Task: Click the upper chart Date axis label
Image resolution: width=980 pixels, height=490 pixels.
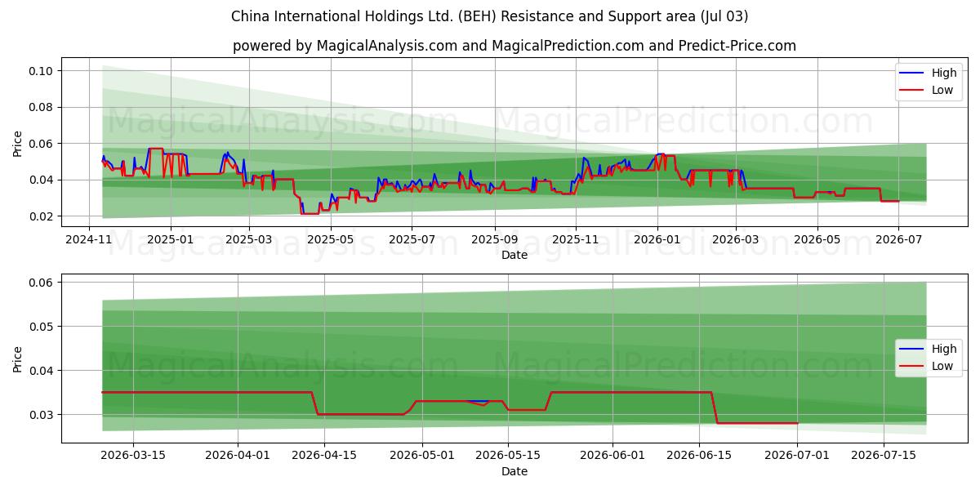Action: pyautogui.click(x=514, y=255)
